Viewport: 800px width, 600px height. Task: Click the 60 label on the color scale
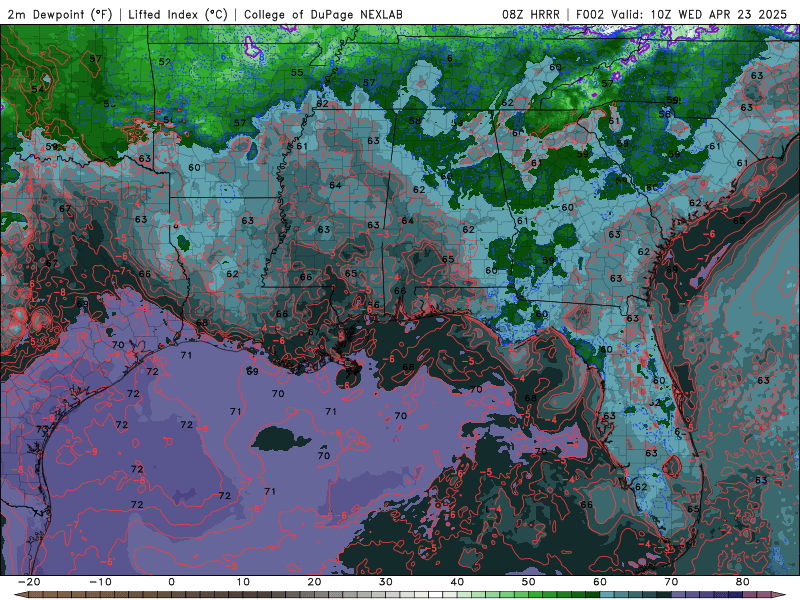[x=600, y=582]
